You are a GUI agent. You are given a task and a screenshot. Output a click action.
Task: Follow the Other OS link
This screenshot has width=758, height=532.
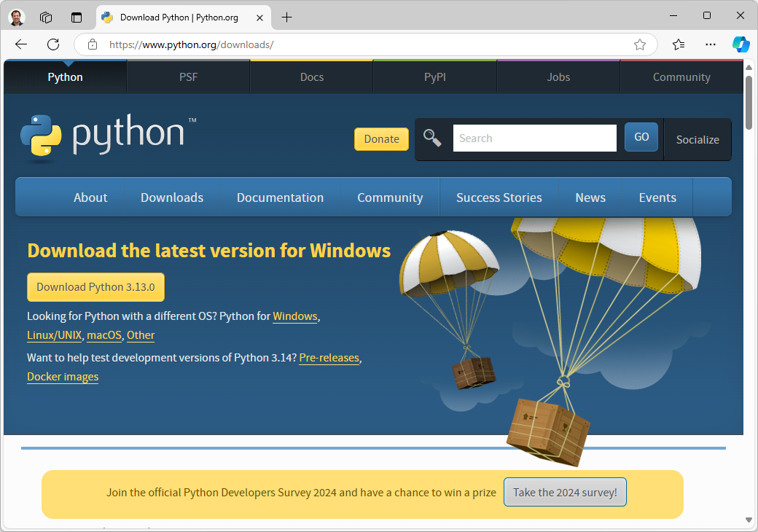(x=141, y=335)
